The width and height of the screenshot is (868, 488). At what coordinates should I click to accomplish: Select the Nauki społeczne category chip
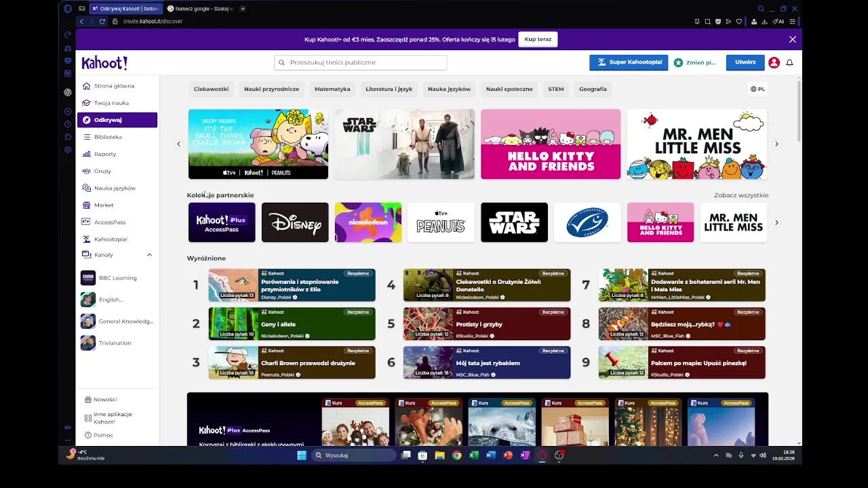[509, 89]
